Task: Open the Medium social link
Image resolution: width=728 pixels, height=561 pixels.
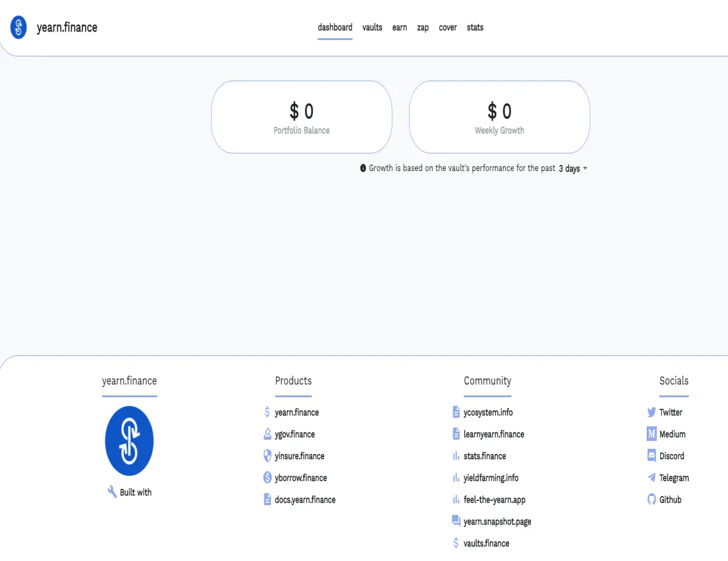Action: [x=672, y=434]
